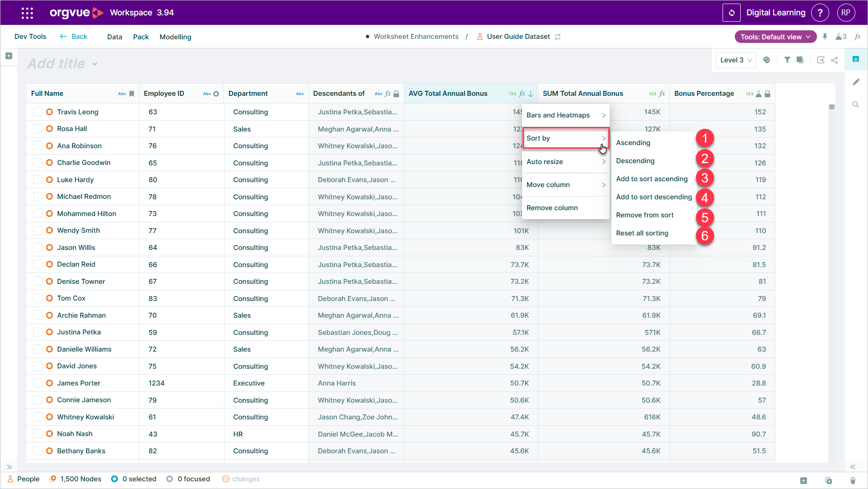Image resolution: width=868 pixels, height=489 pixels.
Task: Click the pin icon beside Tools view
Action: pyautogui.click(x=825, y=37)
